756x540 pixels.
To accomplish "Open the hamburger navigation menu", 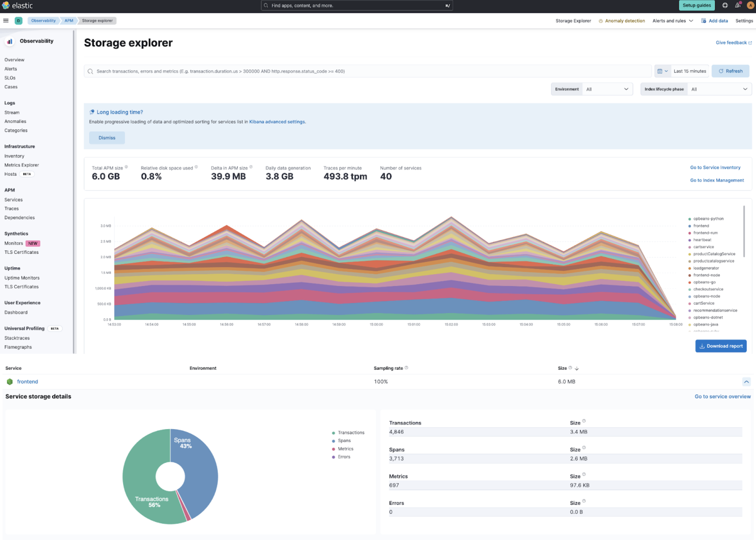I will tap(6, 21).
